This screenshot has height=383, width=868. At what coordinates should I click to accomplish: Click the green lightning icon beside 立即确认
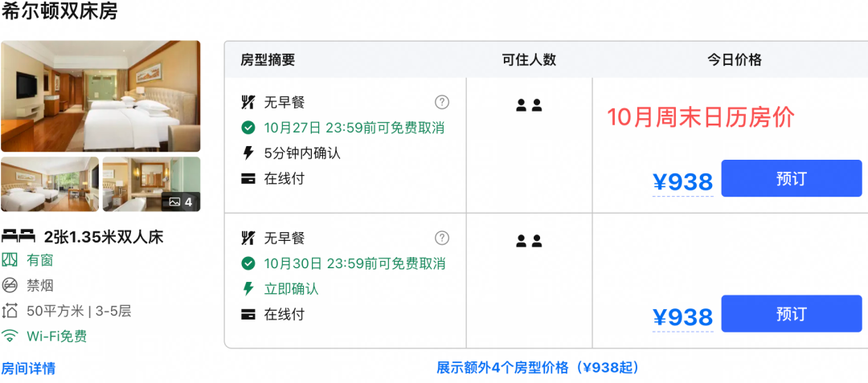tap(248, 288)
